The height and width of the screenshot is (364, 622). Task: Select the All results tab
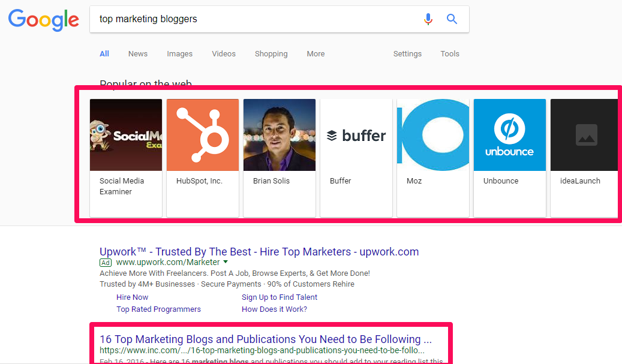pyautogui.click(x=104, y=54)
